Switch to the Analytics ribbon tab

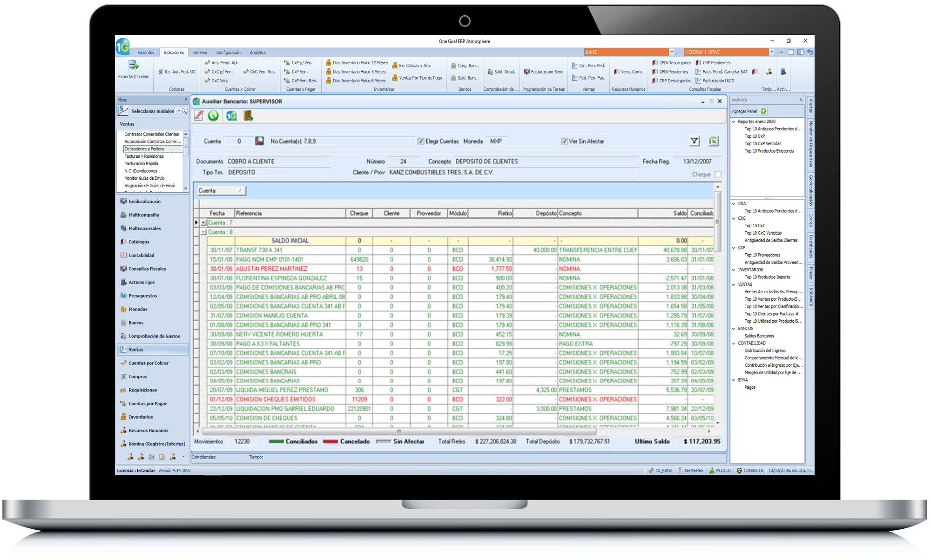257,53
